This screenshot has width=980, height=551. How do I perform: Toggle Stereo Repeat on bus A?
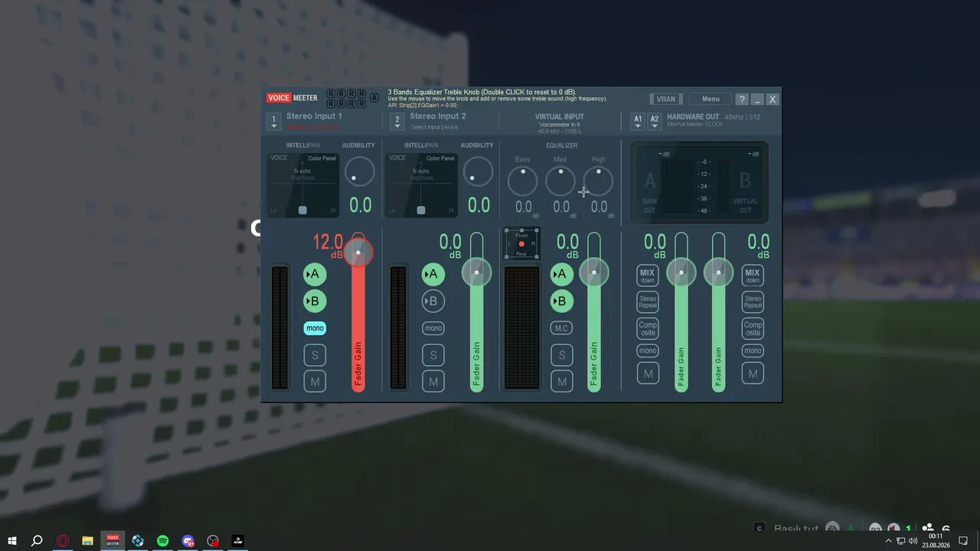(x=648, y=302)
